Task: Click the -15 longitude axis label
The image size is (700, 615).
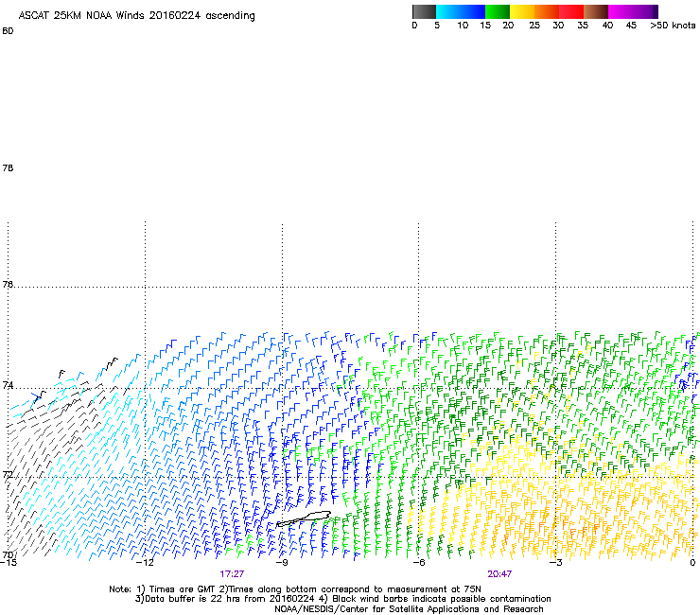Action: [8, 563]
